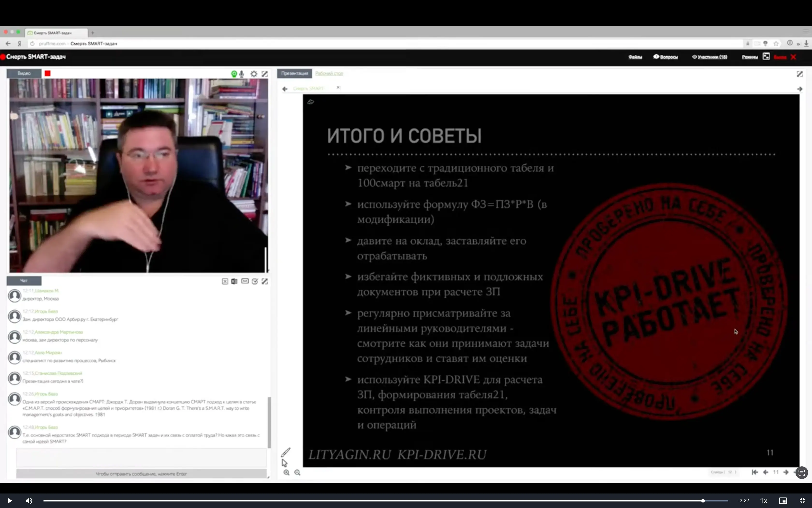Viewport: 812px width, 508px height.
Task: Go to the previous slide
Action: tap(766, 472)
